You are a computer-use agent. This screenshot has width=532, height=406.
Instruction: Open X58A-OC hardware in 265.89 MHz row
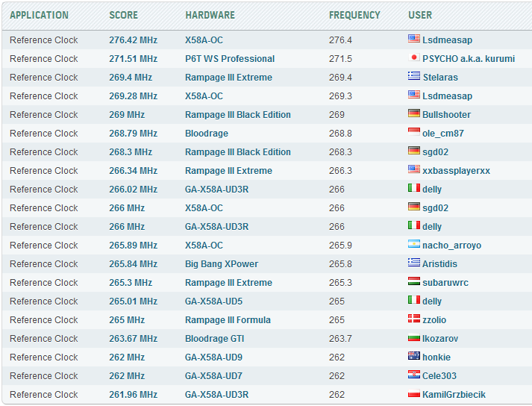click(x=204, y=246)
